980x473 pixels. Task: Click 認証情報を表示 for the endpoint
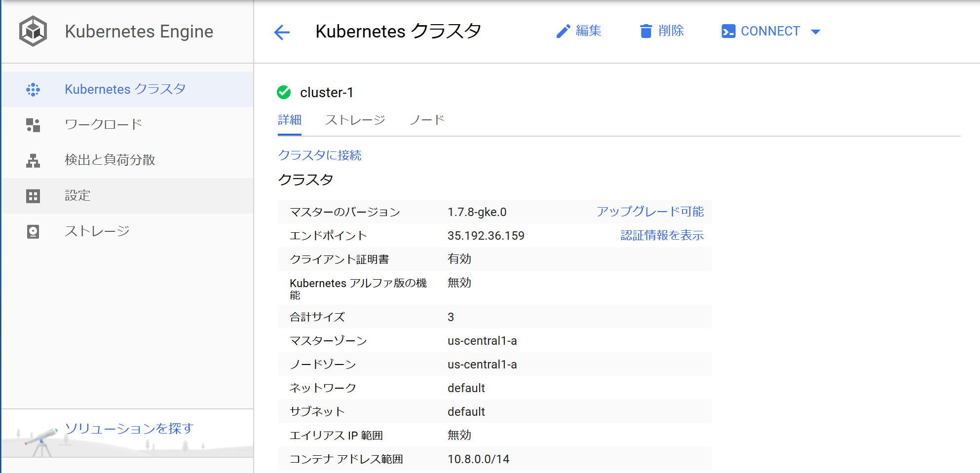(662, 235)
